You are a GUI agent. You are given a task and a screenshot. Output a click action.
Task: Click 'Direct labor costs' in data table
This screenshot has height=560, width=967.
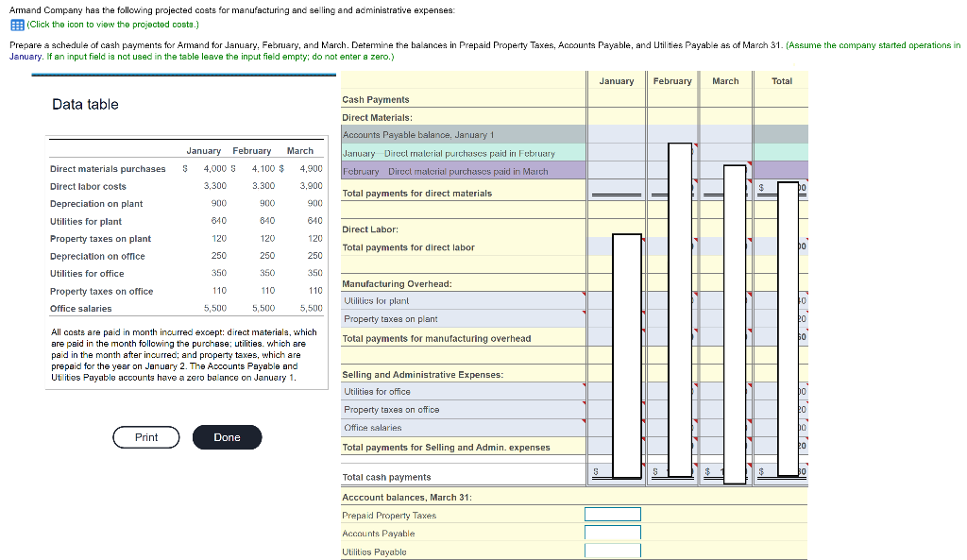[x=88, y=186]
